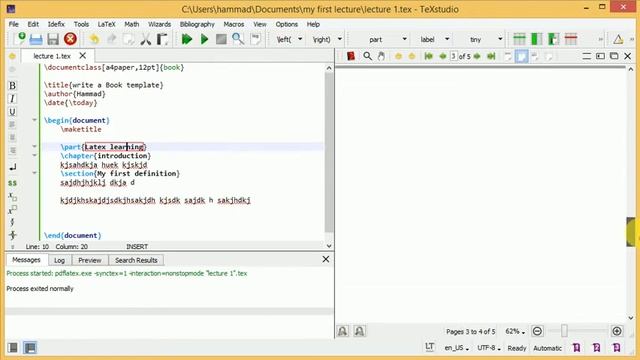
Task: Open the View PDF magnifier icon
Action: [238, 39]
